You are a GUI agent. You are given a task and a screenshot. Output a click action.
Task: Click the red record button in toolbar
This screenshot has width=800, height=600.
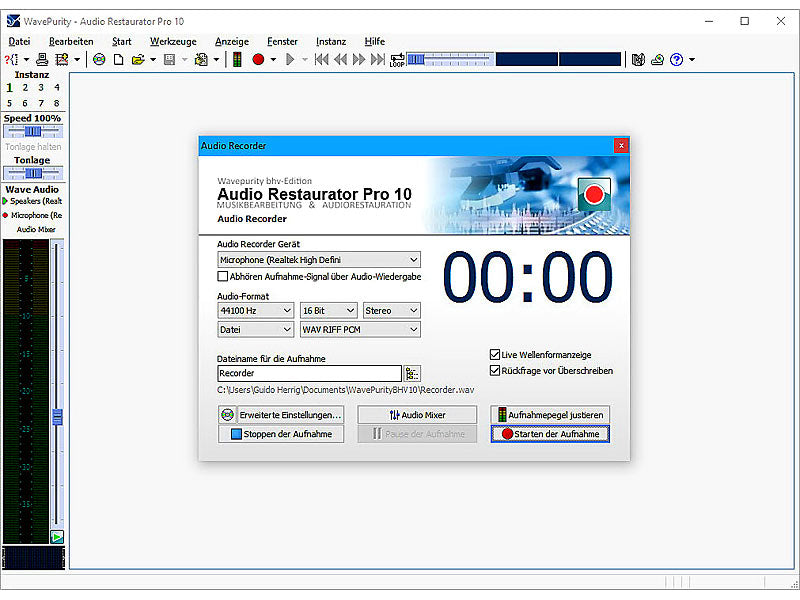pyautogui.click(x=258, y=60)
